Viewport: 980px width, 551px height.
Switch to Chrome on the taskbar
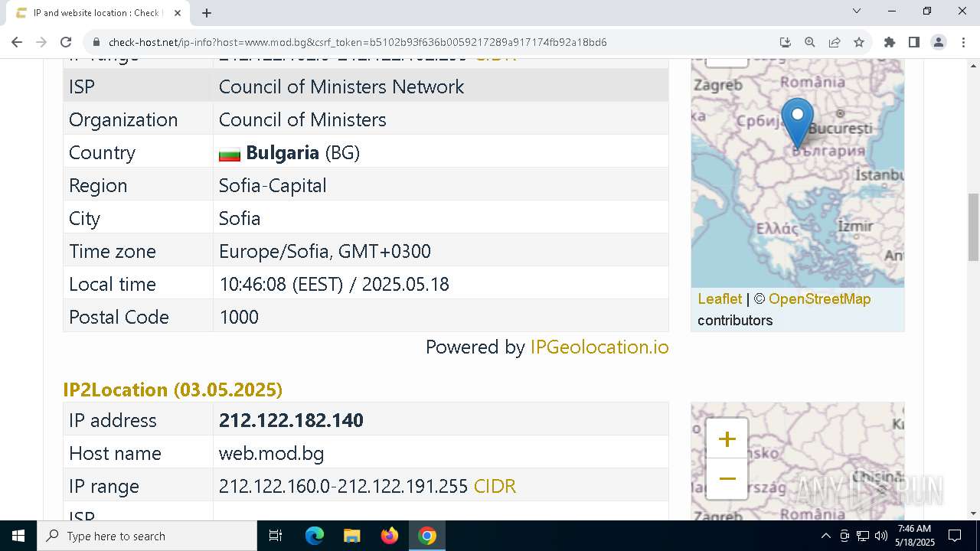click(x=427, y=536)
